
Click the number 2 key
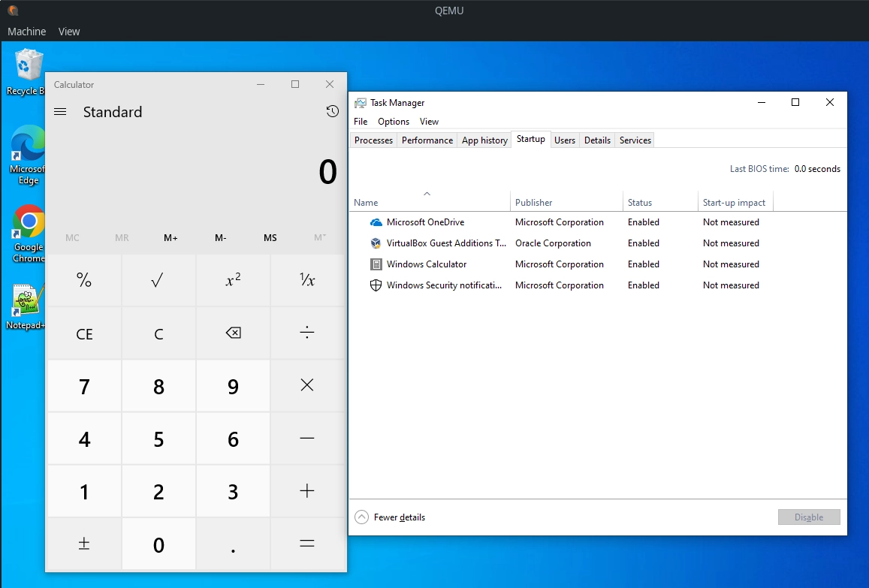158,491
